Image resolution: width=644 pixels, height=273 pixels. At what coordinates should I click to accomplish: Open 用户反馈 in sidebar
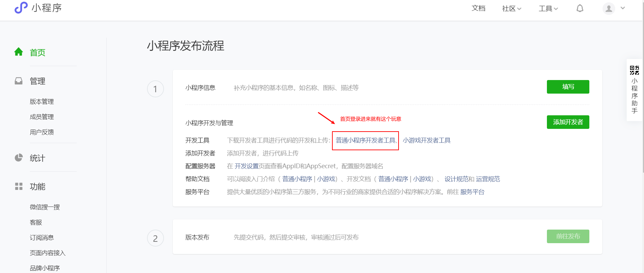pos(42,132)
